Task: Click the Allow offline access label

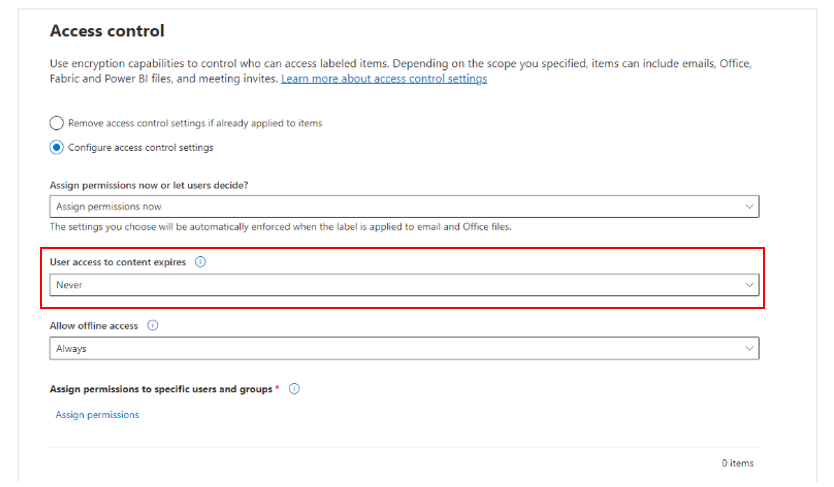Action: point(96,326)
